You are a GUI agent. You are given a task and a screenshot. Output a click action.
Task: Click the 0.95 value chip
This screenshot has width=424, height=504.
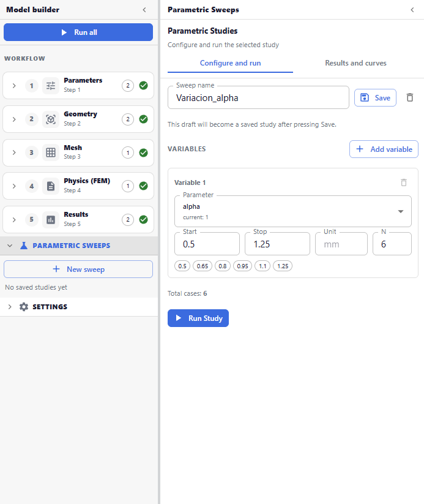(242, 266)
